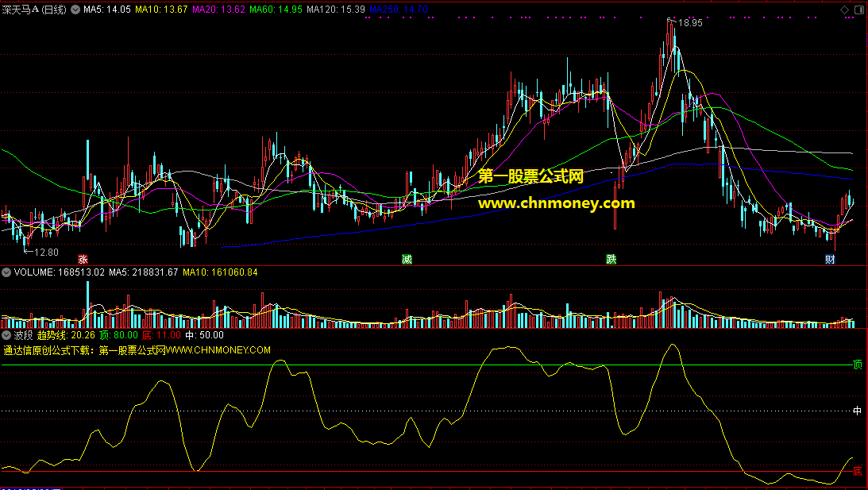The image size is (868, 490).
Task: Click the red 底: 11.00 value
Action: (x=161, y=335)
